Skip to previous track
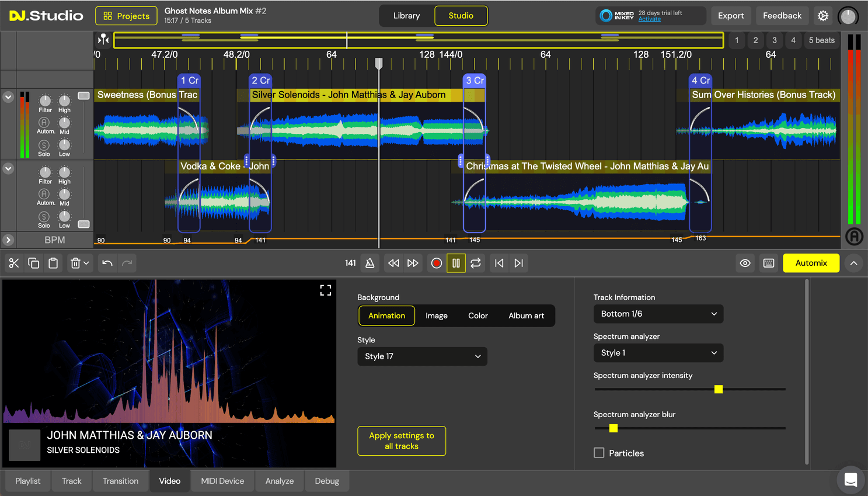 click(499, 263)
